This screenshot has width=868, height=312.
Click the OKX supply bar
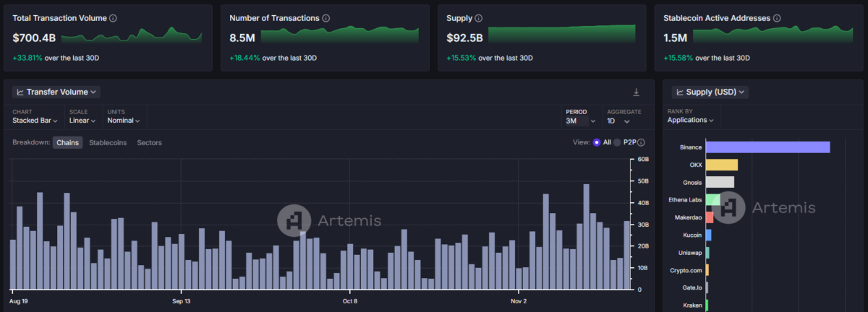point(722,165)
